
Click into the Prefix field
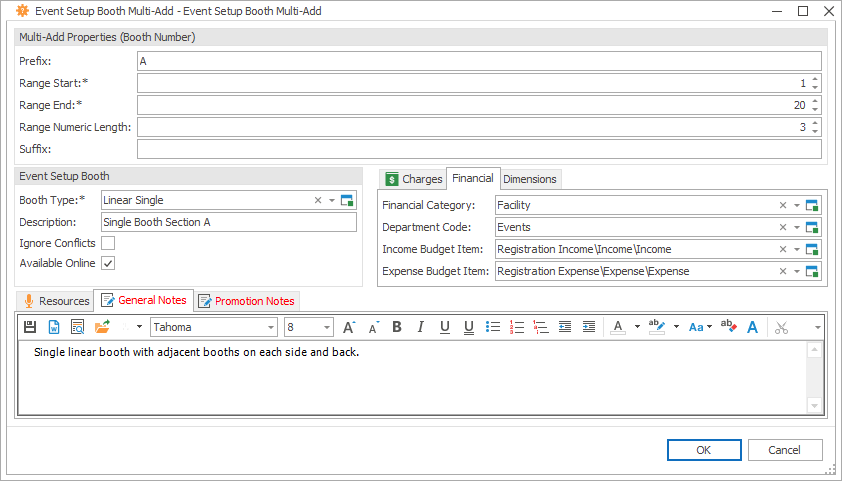click(x=479, y=61)
